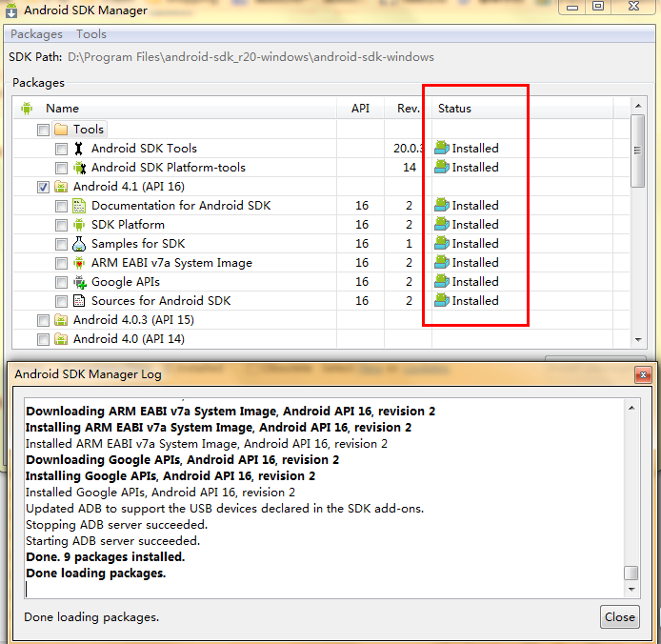Open the Tools menu

pyautogui.click(x=91, y=34)
